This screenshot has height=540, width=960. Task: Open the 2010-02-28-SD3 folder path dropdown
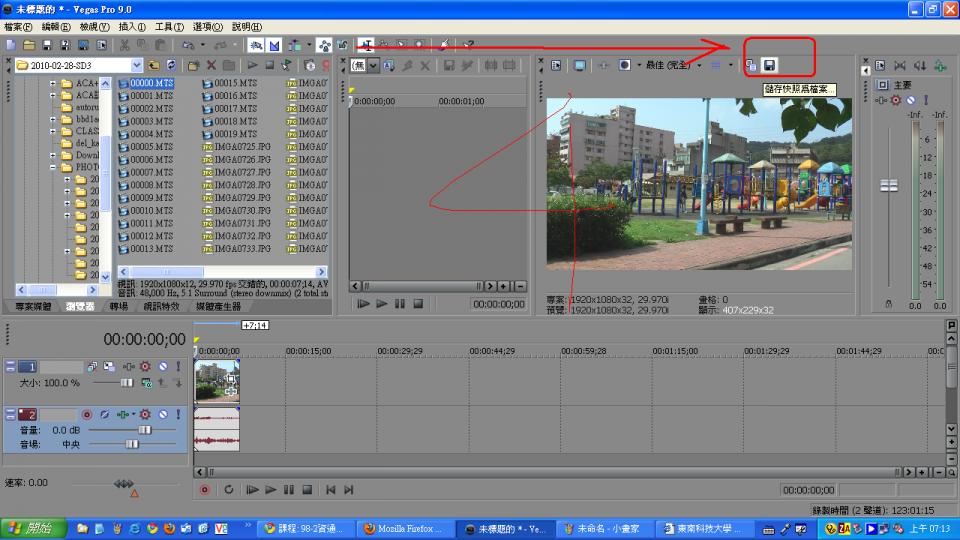tap(139, 65)
